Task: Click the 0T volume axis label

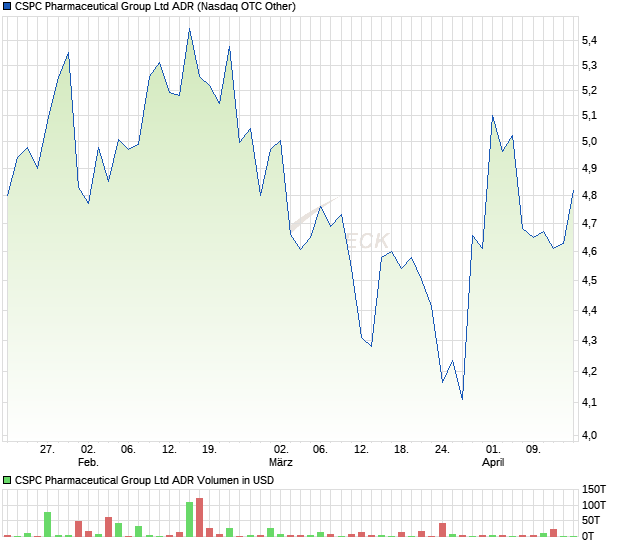Action: 588,537
